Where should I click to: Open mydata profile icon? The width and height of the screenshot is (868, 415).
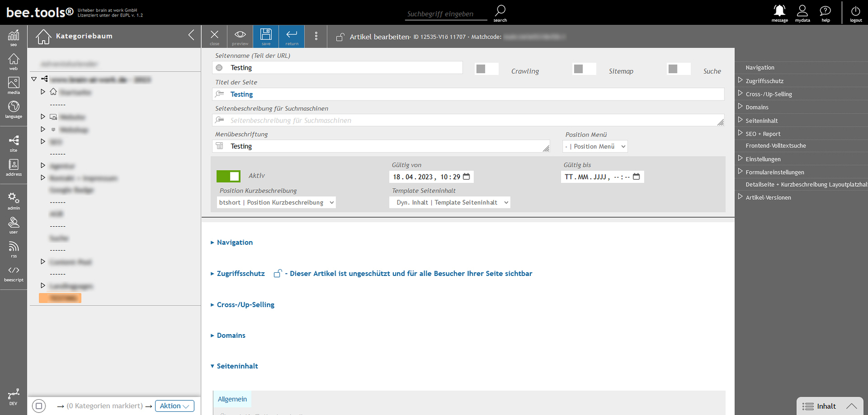coord(802,13)
